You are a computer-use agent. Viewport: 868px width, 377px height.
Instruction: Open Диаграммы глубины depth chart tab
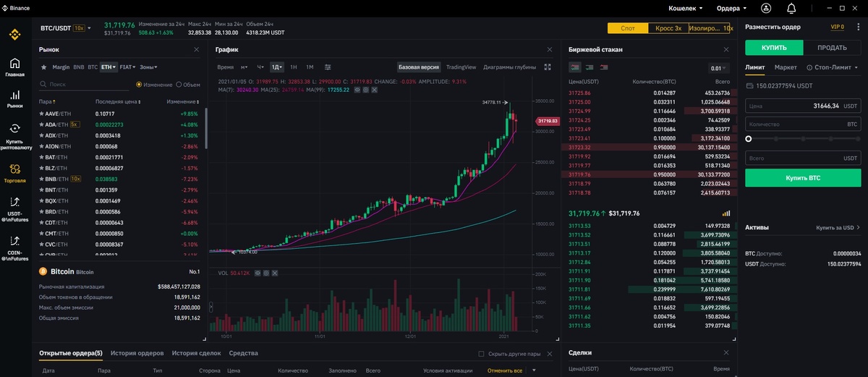[x=510, y=67]
